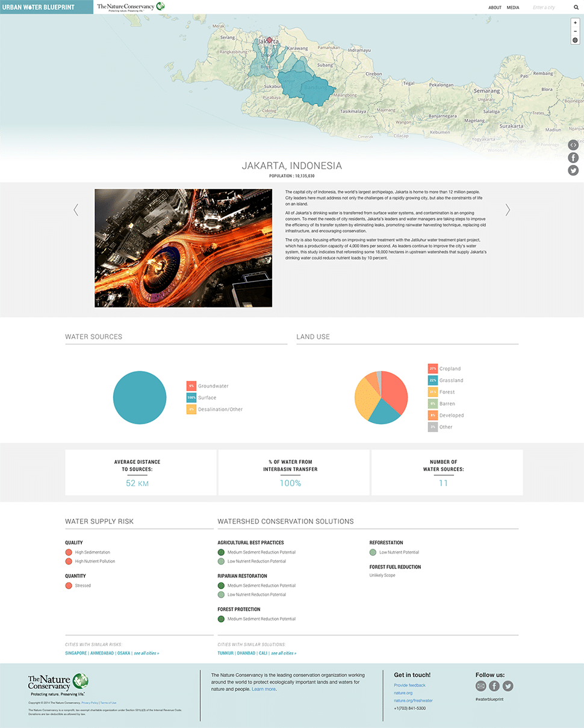The image size is (584, 728).
Task: Open the DHANBAD city link
Action: click(x=246, y=653)
